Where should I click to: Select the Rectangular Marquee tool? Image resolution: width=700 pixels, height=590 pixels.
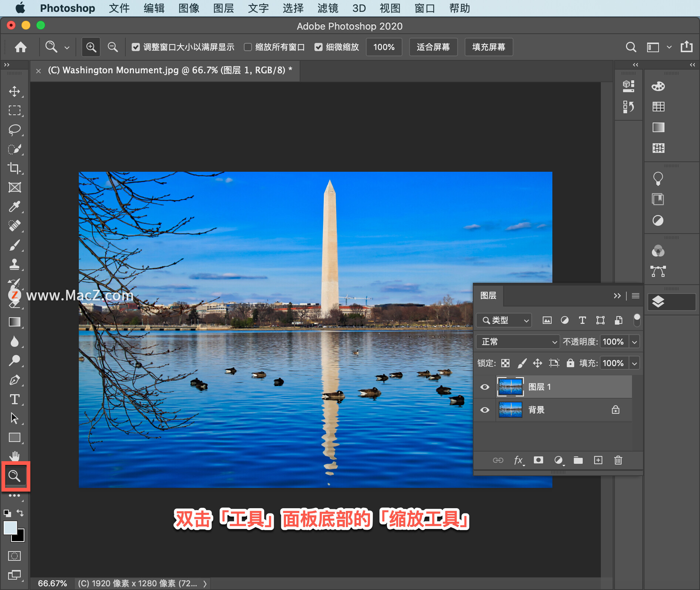coord(14,110)
